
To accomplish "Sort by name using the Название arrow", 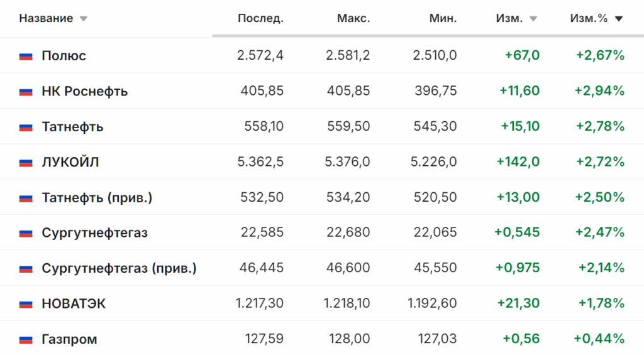I will tap(84, 19).
